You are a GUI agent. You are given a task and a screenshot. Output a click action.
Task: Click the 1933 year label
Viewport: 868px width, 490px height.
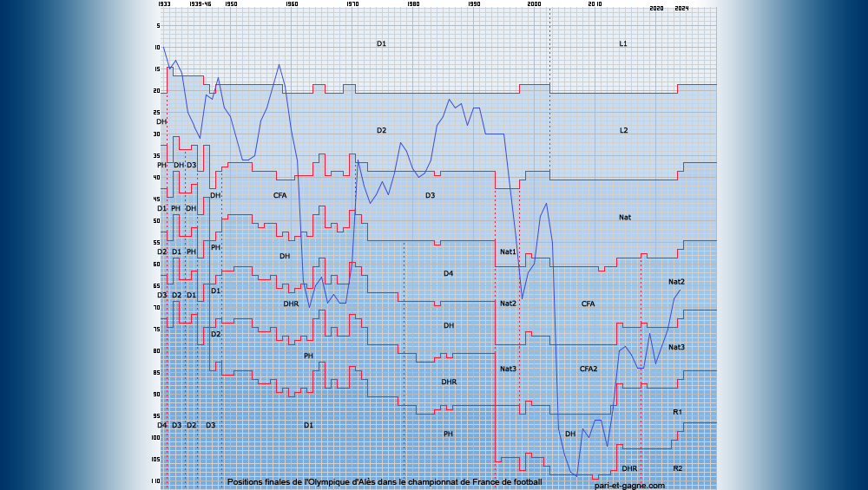164,3
